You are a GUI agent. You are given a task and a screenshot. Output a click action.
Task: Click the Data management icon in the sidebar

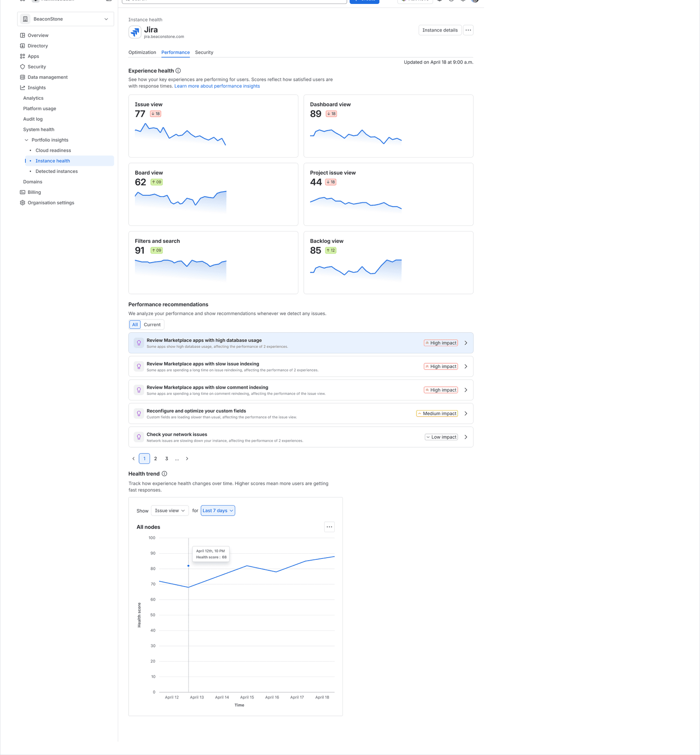22,77
